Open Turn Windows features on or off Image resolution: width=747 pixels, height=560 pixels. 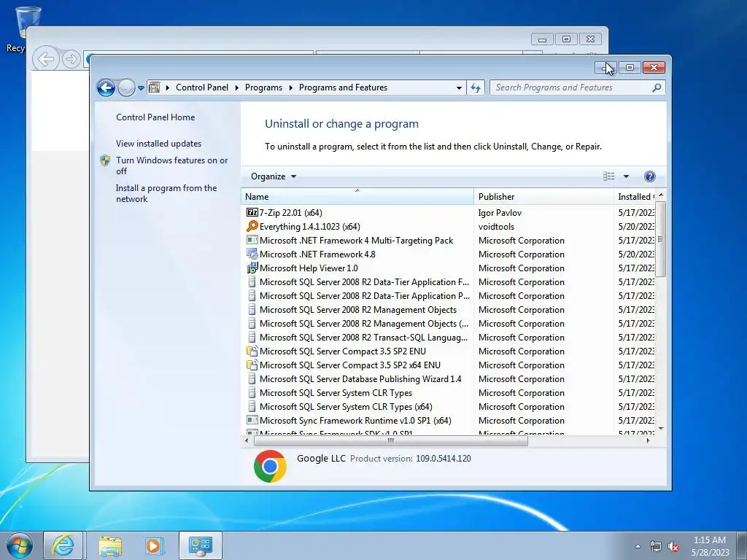click(172, 166)
